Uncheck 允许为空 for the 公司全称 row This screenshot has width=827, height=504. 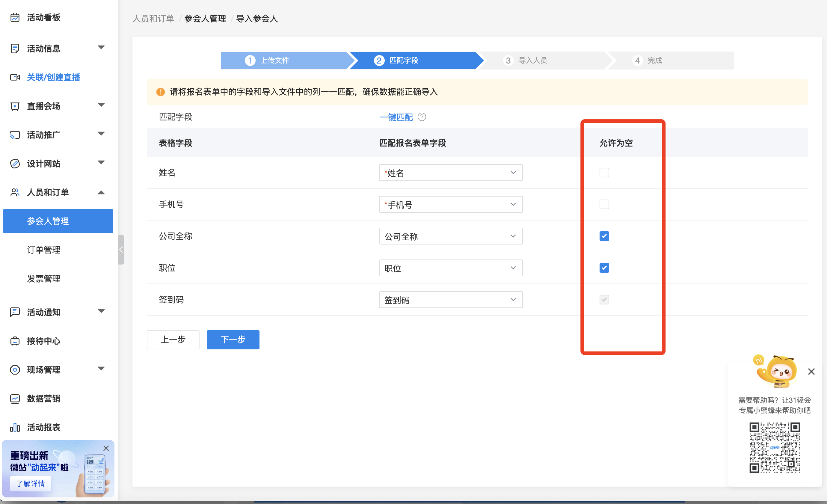pos(604,236)
